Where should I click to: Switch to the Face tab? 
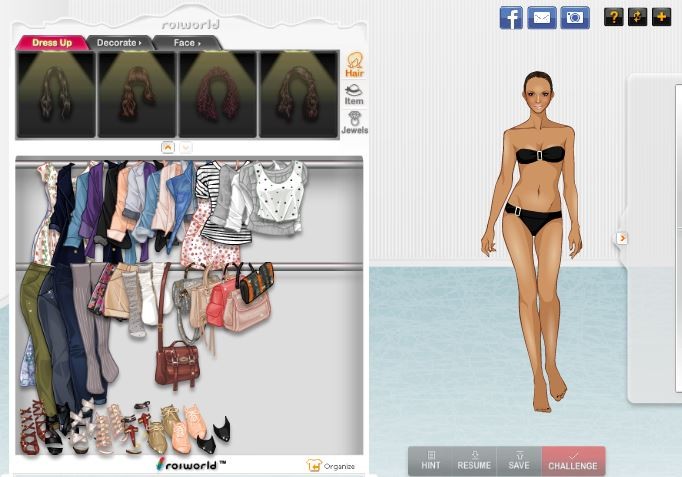click(x=187, y=43)
